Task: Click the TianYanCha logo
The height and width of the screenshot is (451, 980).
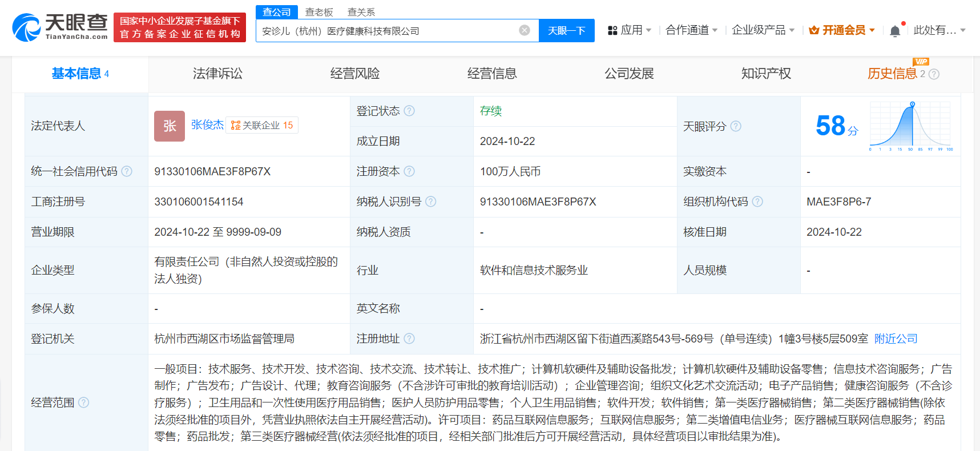Action: (60, 27)
